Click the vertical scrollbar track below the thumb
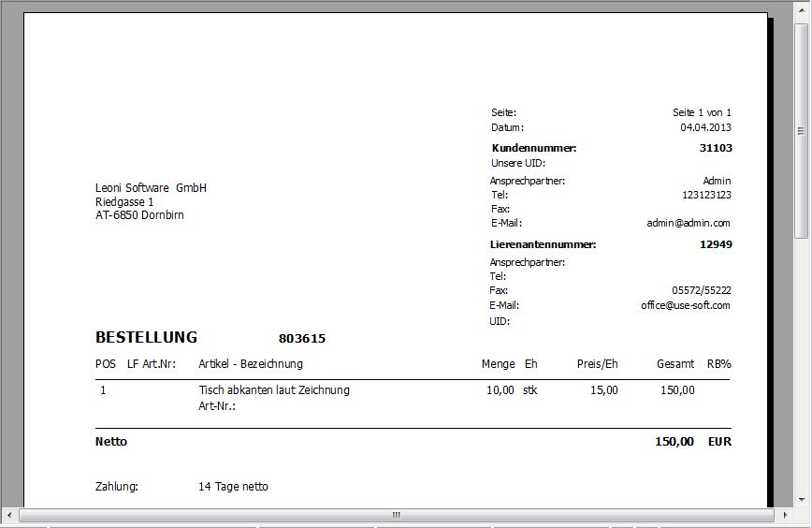 802,374
